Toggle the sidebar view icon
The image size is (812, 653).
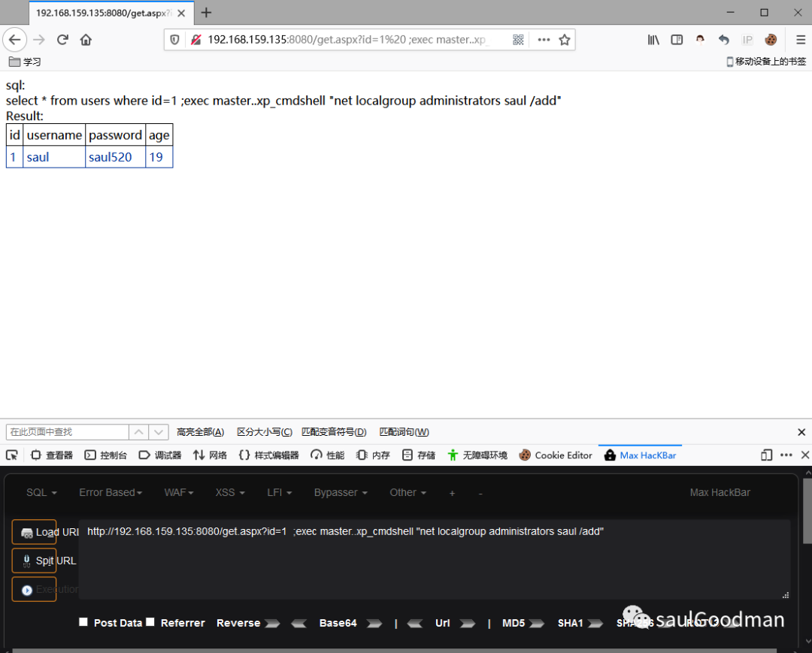point(677,40)
